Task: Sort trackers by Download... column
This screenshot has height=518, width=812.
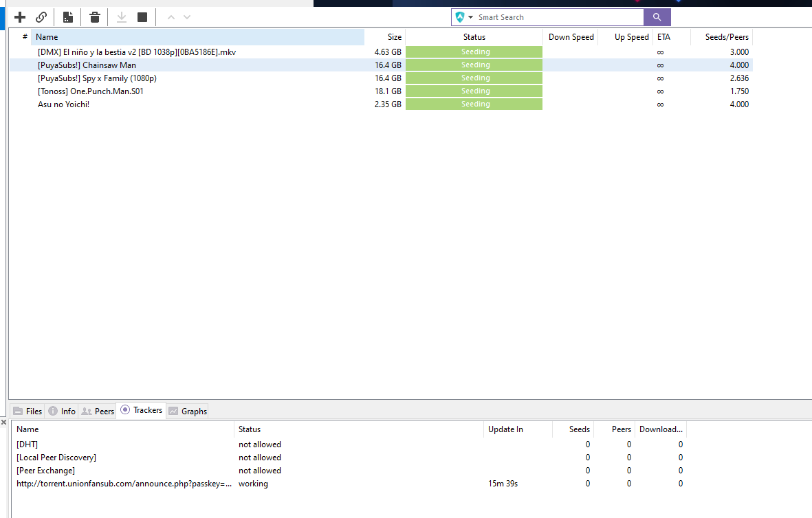Action: coord(661,429)
